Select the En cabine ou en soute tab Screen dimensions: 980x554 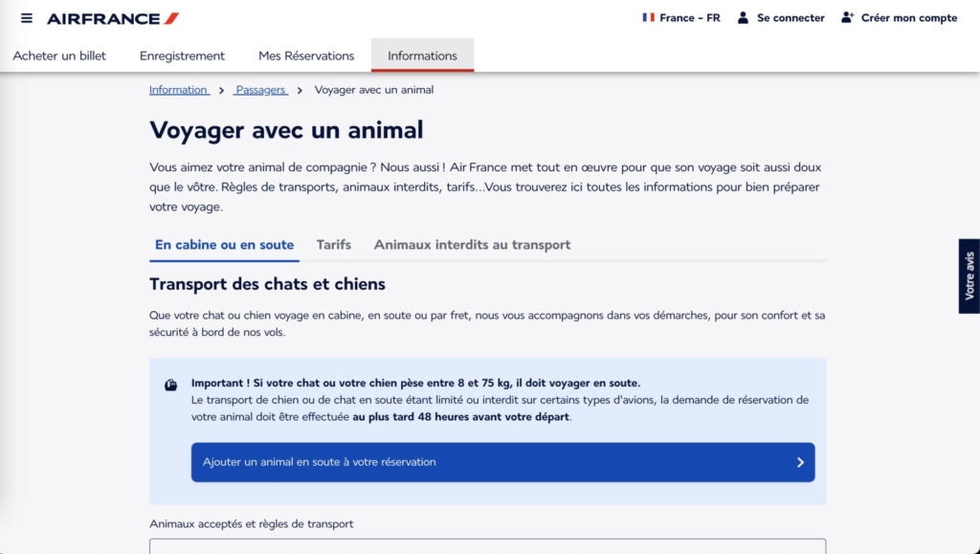tap(224, 245)
